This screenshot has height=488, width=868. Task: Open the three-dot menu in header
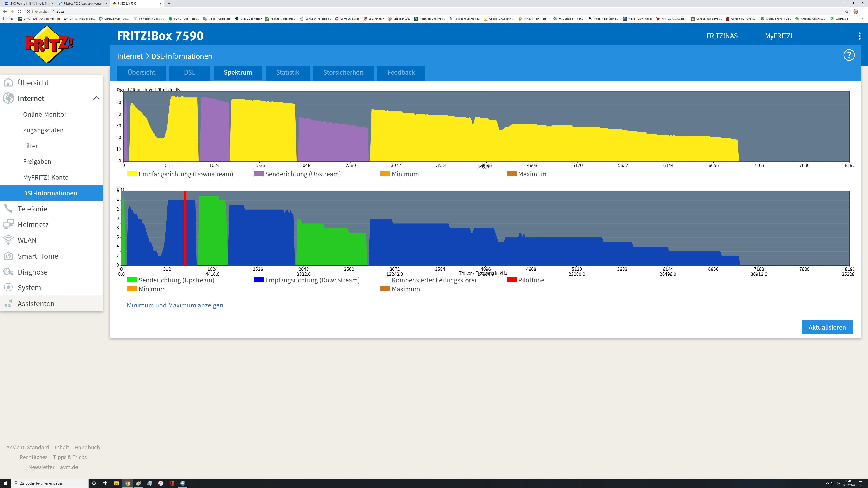tap(859, 36)
